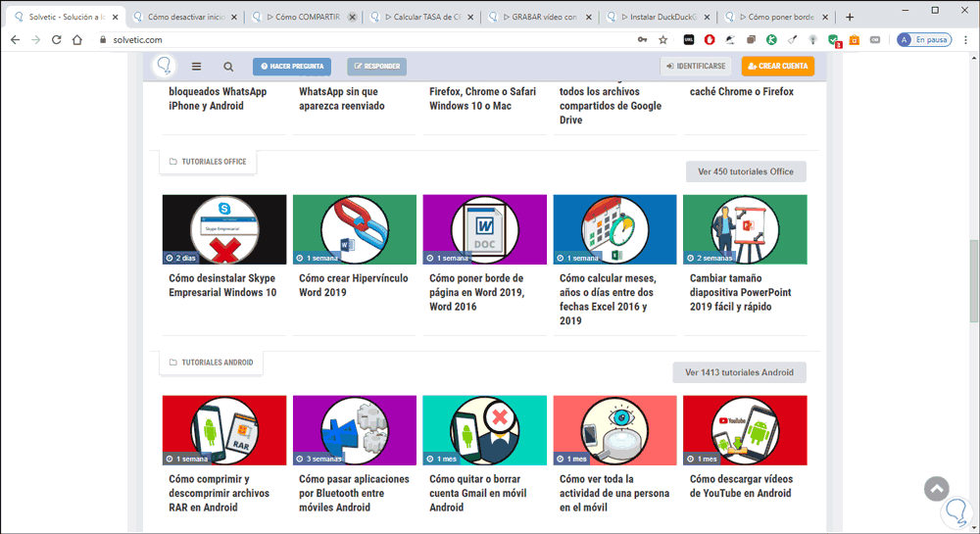Click the orange 'Crear Cuenta' button
Viewport: 980px width, 534px height.
click(778, 67)
